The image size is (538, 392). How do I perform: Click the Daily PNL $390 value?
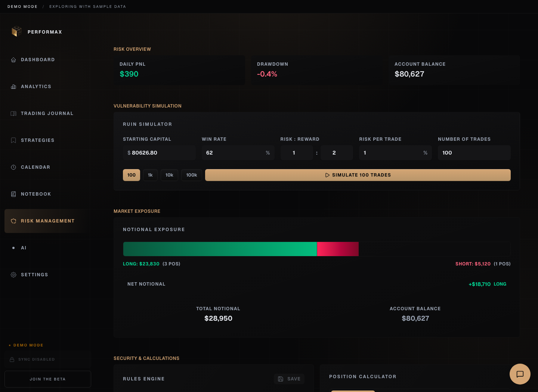tap(129, 74)
